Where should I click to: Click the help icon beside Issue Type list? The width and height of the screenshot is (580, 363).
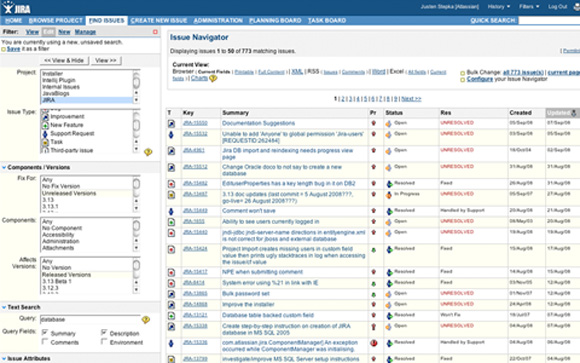[x=148, y=152]
